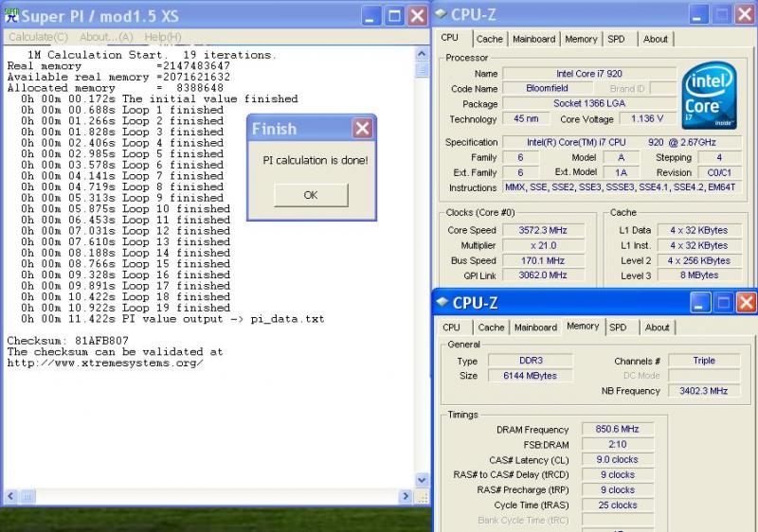
Task: Click Code Name value 'Bloomfield'
Action: (548, 88)
